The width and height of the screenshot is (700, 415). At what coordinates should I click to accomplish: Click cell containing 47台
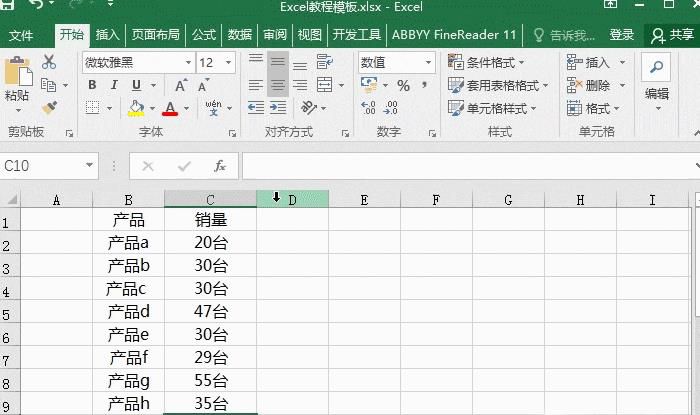tap(211, 311)
